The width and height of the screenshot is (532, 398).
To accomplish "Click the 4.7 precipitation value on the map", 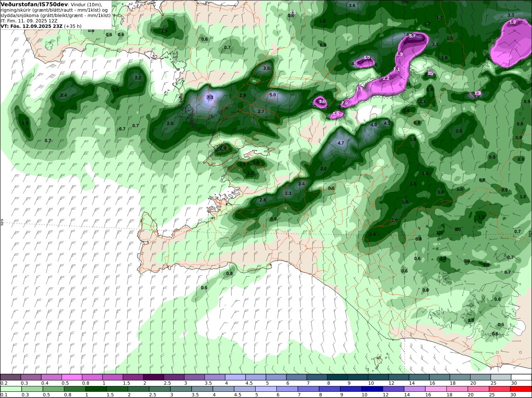I will click(341, 143).
